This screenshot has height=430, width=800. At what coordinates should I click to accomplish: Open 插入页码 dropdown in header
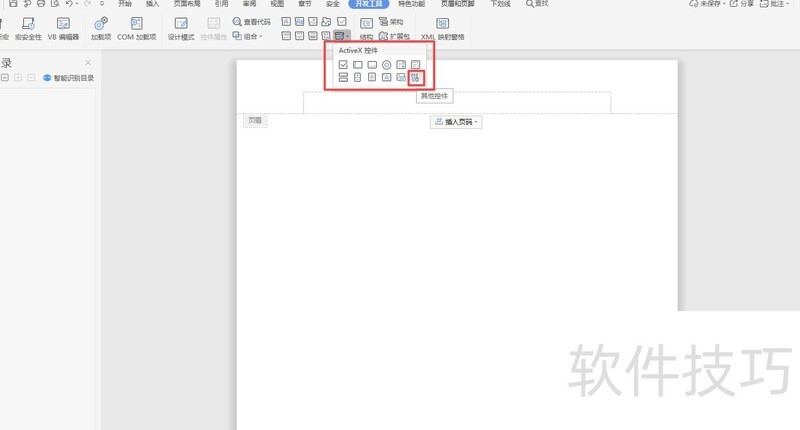pos(456,122)
